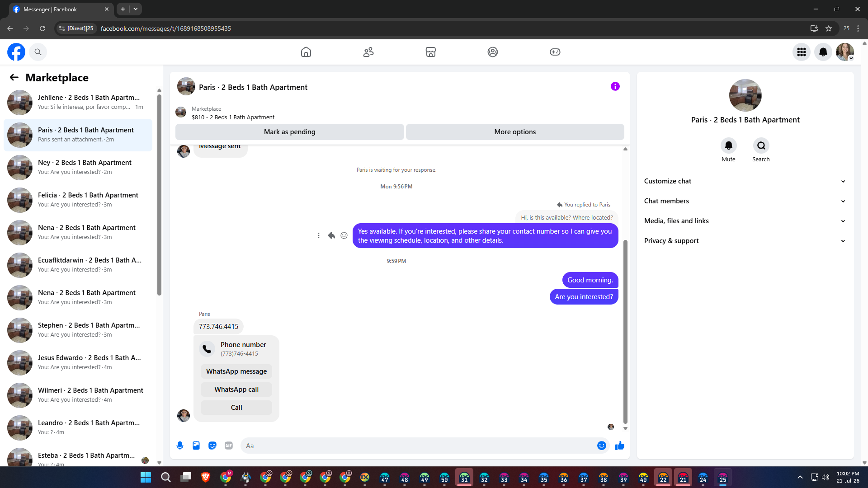Open the notifications bell in header

click(x=823, y=52)
